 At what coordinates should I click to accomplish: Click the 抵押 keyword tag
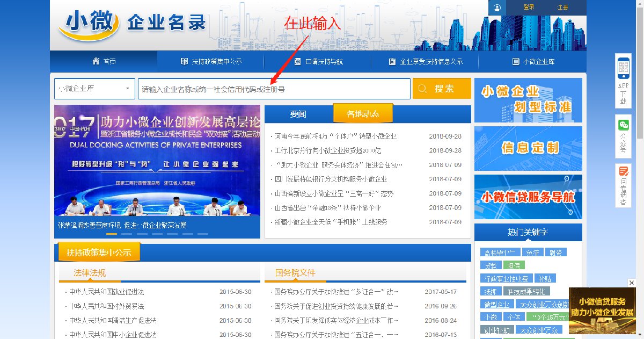(x=490, y=291)
